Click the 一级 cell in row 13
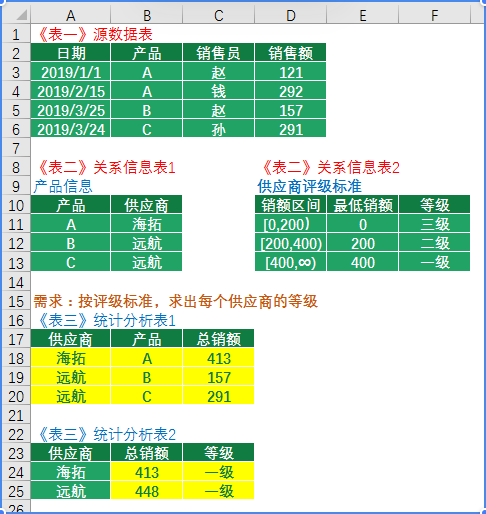Viewport: 486px width, 514px height. click(435, 262)
